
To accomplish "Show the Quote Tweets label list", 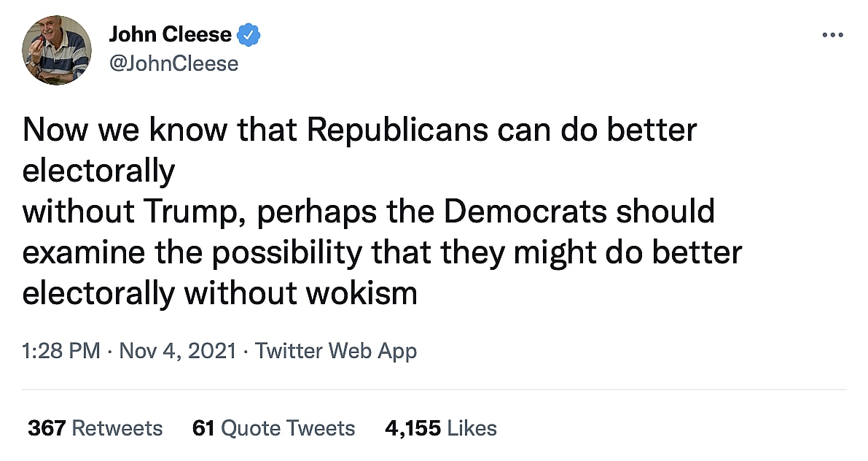I will pos(288,428).
